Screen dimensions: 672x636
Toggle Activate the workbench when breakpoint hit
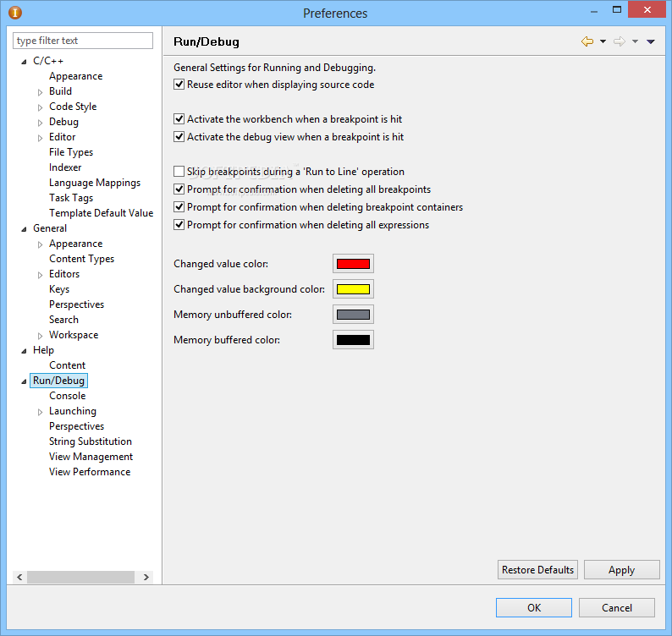[179, 119]
